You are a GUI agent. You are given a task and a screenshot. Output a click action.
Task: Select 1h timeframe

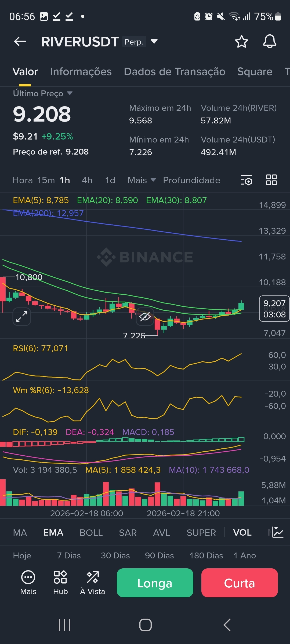pyautogui.click(x=65, y=180)
